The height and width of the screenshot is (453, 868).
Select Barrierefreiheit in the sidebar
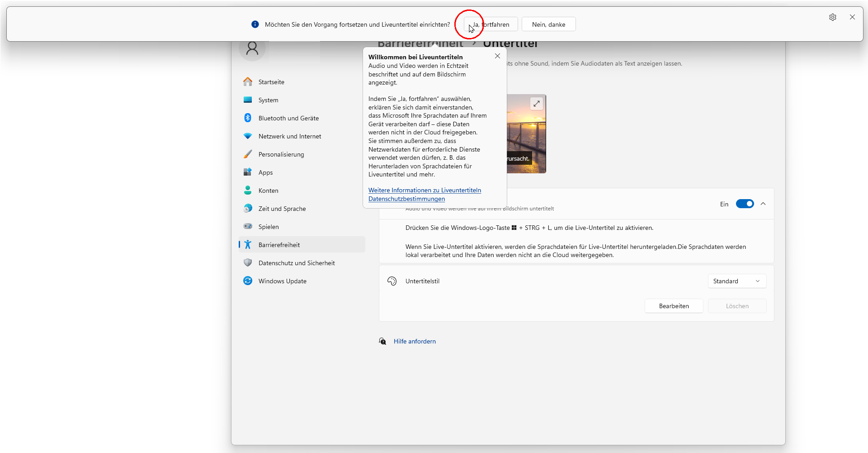(302, 245)
